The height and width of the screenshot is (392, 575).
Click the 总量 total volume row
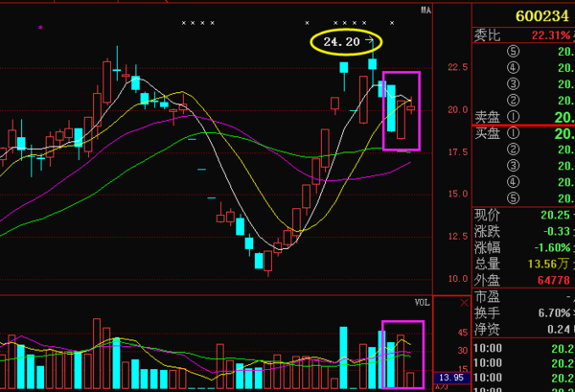click(x=523, y=264)
